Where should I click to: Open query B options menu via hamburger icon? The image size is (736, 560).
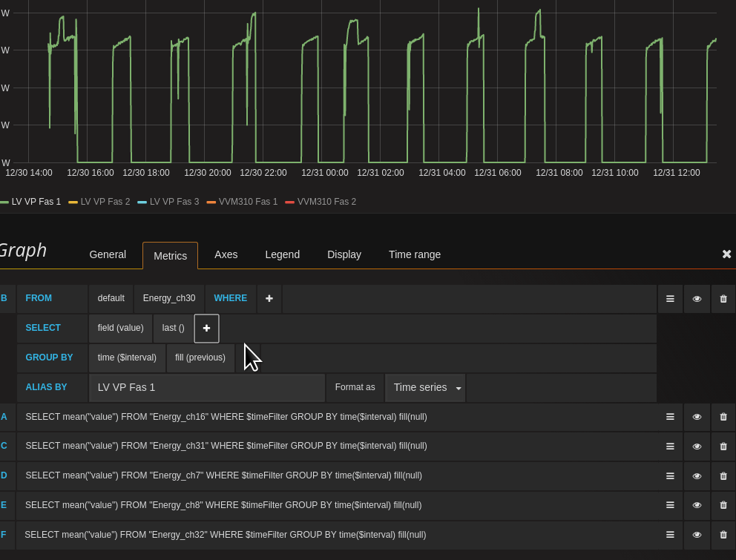coord(670,298)
